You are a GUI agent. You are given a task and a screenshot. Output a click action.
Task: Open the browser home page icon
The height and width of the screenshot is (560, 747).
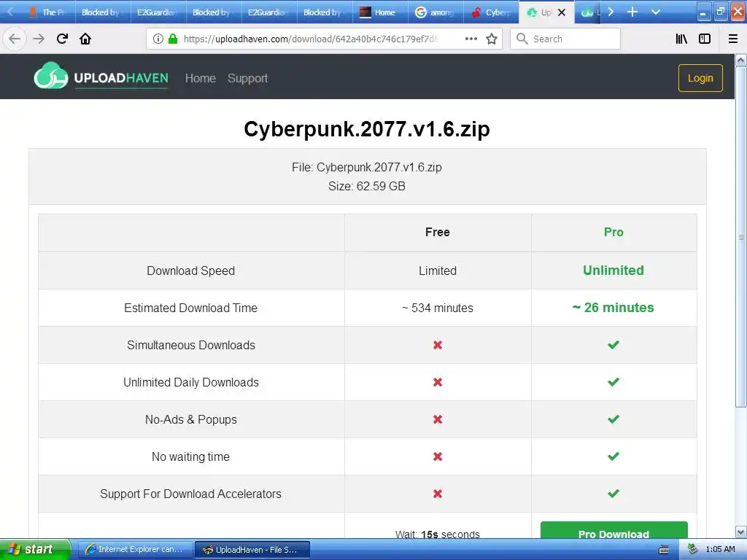(85, 39)
